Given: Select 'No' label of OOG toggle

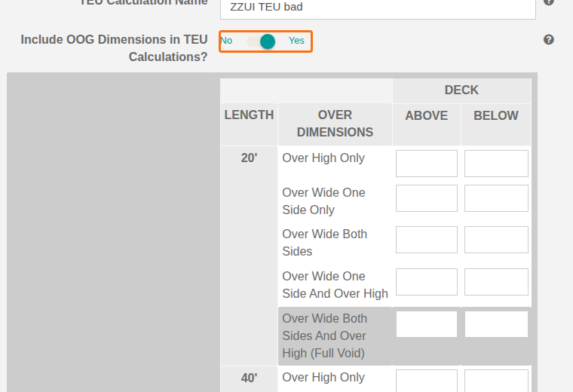Looking at the screenshot, I should 226,41.
